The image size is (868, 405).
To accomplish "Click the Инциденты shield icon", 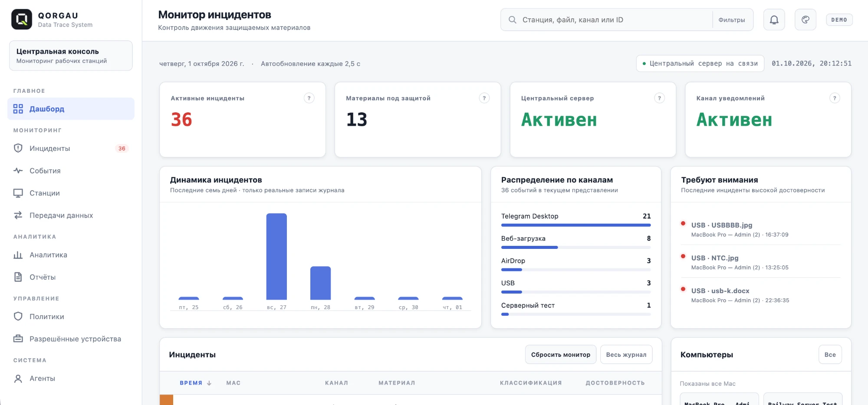I will [x=18, y=148].
